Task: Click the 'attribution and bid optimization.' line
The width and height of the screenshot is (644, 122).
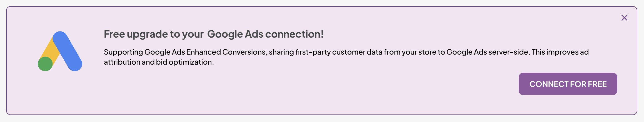Action: [159, 62]
